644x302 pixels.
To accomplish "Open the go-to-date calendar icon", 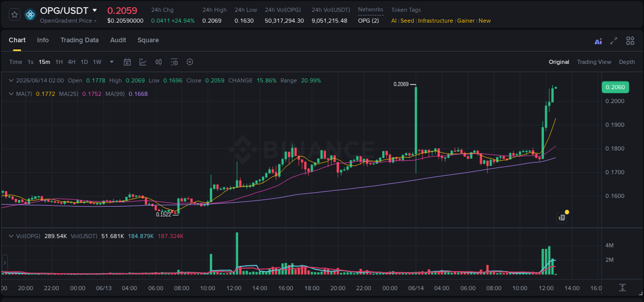I will tap(127, 62).
